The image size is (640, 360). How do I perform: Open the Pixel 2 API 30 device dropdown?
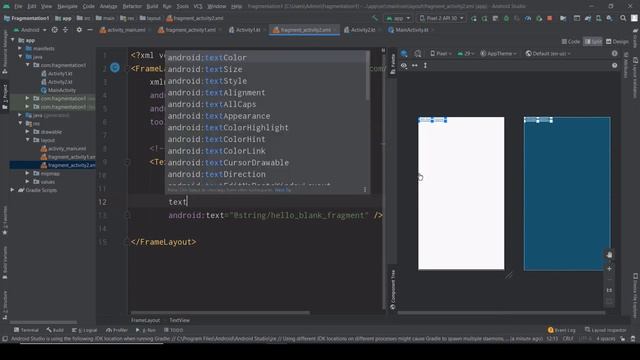pyautogui.click(x=442, y=18)
